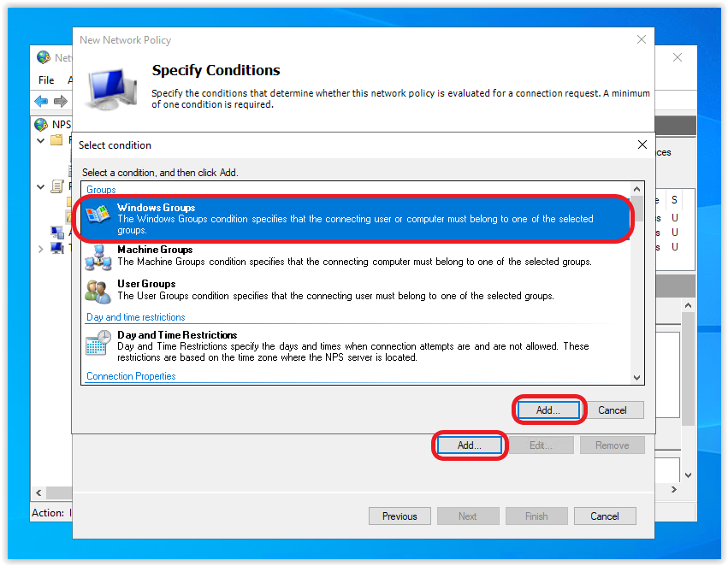
Task: Click the NPS details pane scroll down arrow
Action: (688, 475)
